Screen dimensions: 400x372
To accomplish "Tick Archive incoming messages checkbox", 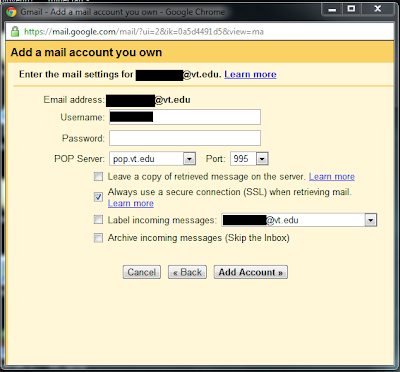I will coord(98,238).
